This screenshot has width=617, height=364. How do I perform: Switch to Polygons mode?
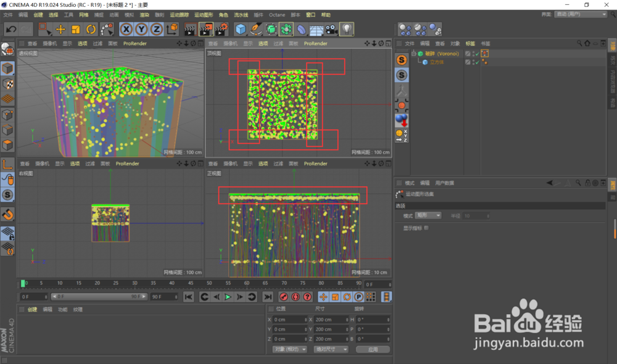(8, 146)
